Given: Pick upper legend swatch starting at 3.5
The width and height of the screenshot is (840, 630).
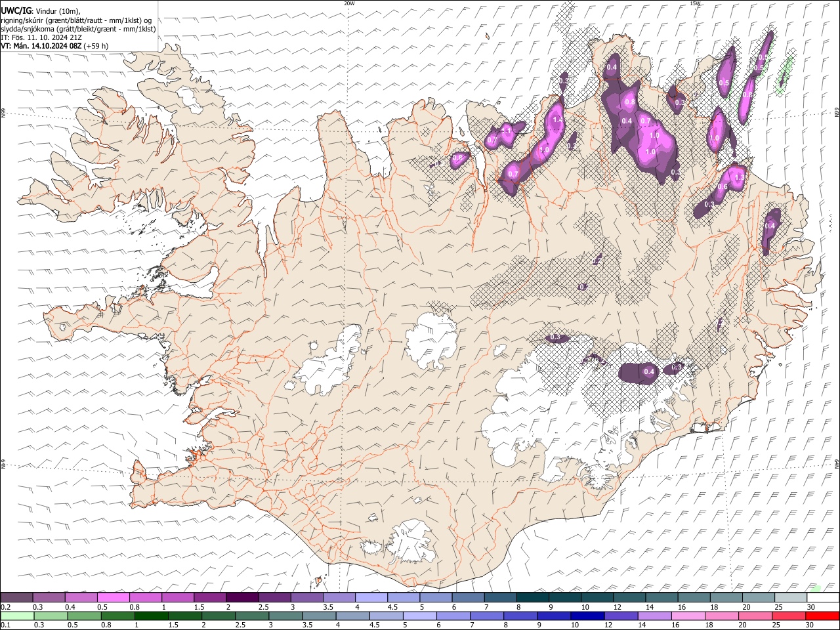Looking at the screenshot, I should point(339,597).
